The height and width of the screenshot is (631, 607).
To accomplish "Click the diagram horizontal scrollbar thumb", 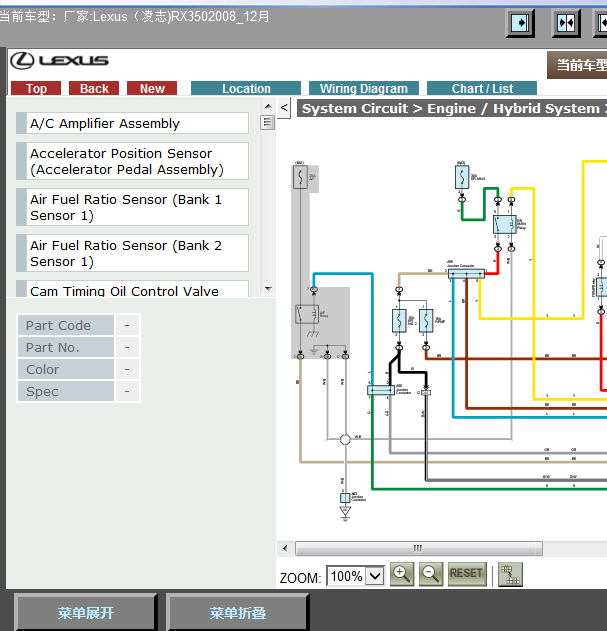I will (x=419, y=548).
